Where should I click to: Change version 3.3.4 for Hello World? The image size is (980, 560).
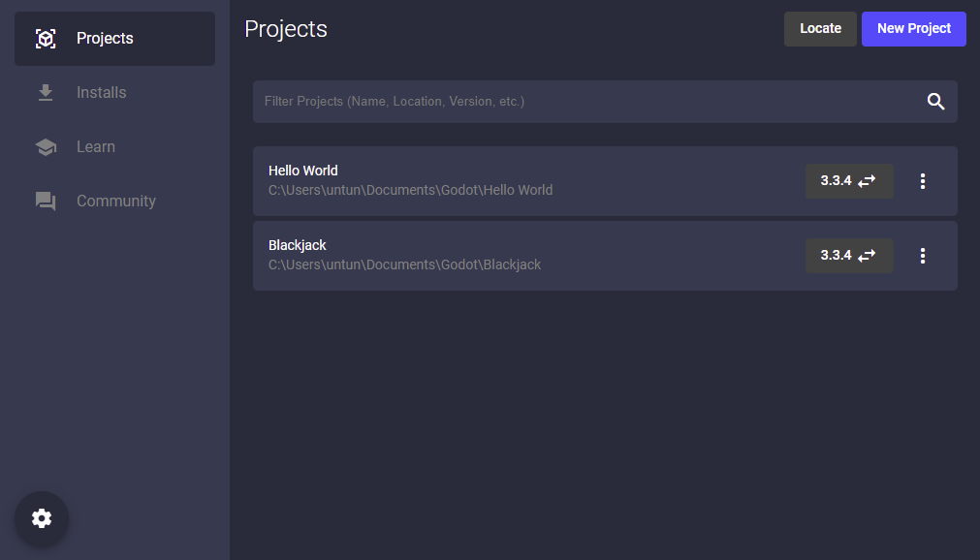tap(849, 181)
